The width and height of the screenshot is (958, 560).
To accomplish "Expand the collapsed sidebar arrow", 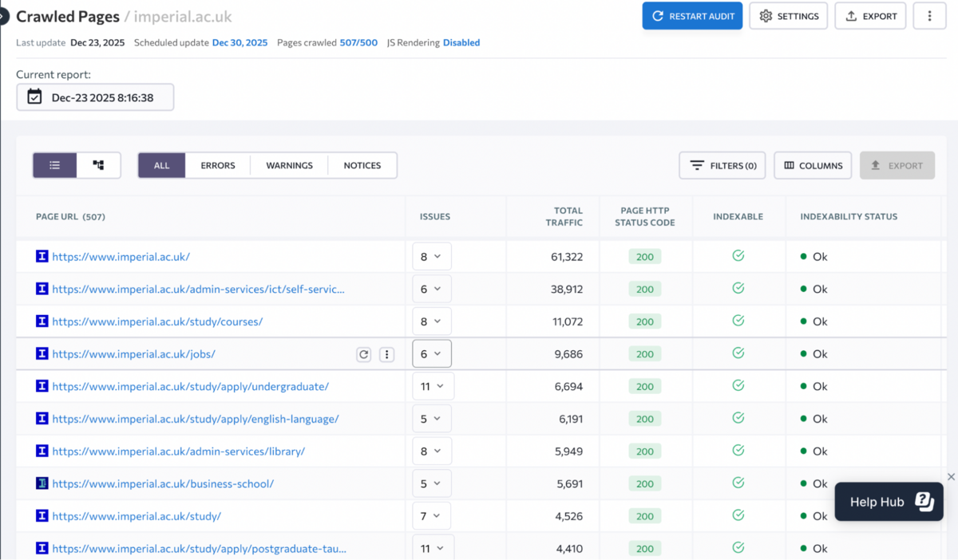I will click(x=2, y=16).
